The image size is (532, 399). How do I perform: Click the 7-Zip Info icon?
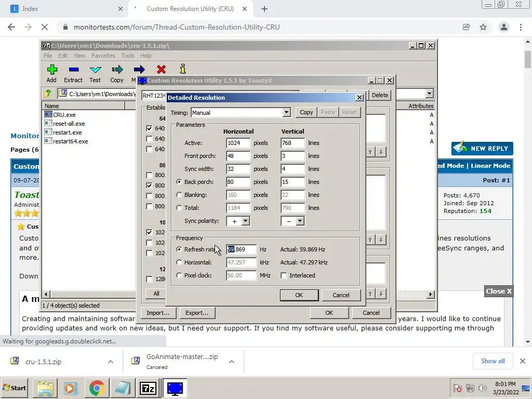click(x=183, y=69)
